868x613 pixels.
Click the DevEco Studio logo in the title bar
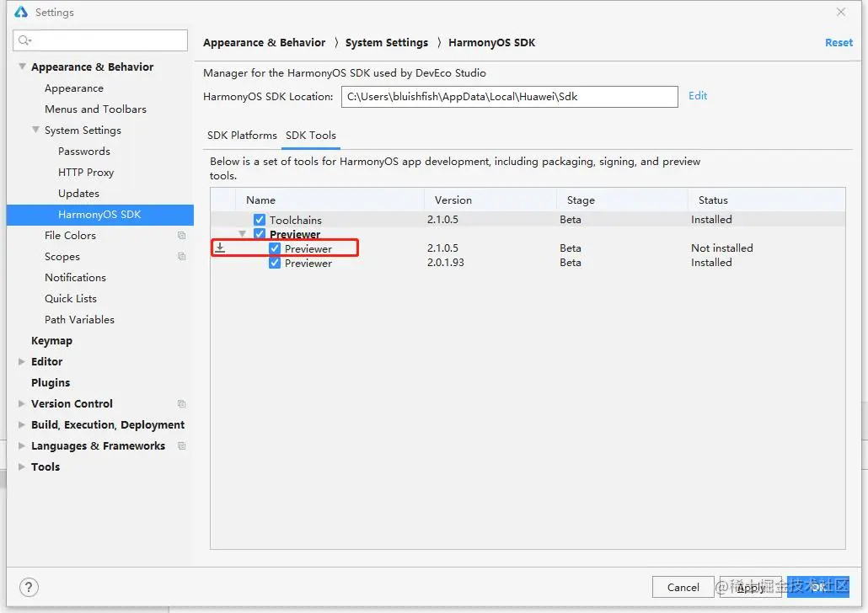[21, 12]
